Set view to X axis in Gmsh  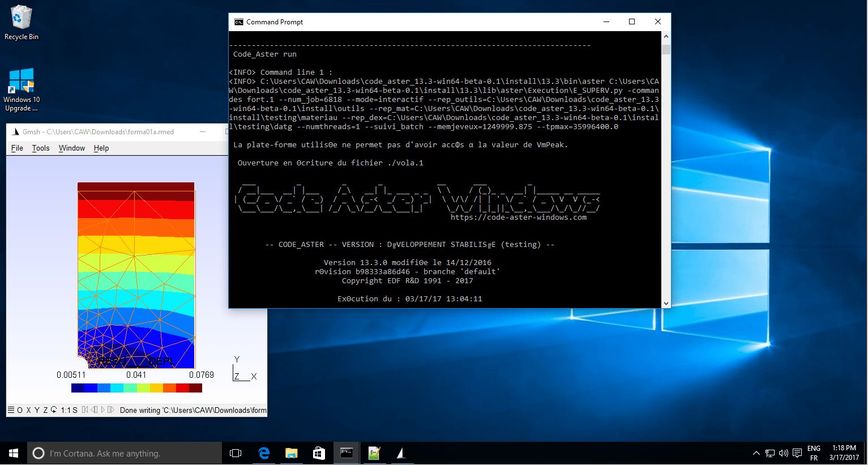28,410
